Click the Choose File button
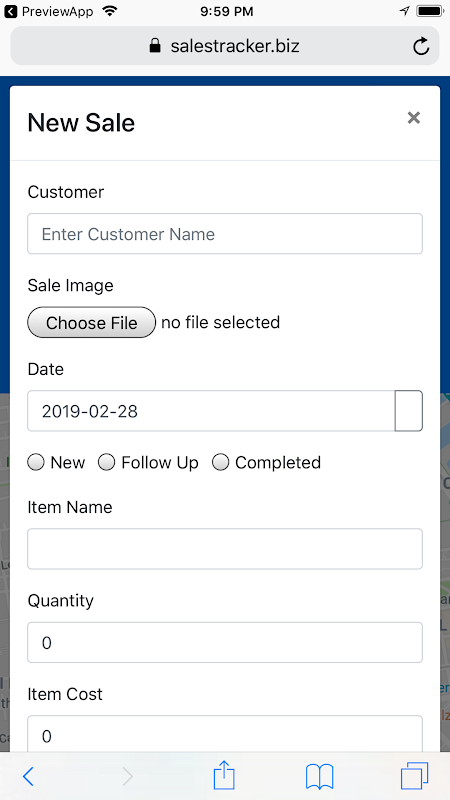Image resolution: width=450 pixels, height=800 pixels. [x=91, y=322]
